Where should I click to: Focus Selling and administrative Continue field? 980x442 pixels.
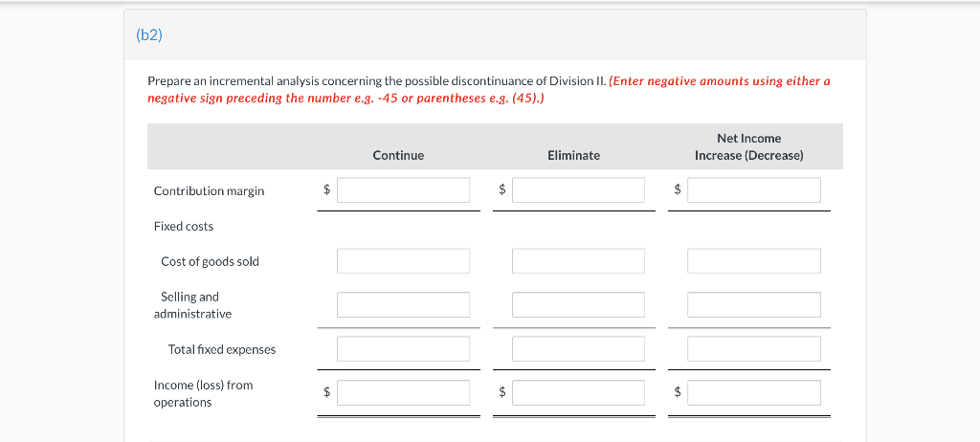pyautogui.click(x=403, y=304)
